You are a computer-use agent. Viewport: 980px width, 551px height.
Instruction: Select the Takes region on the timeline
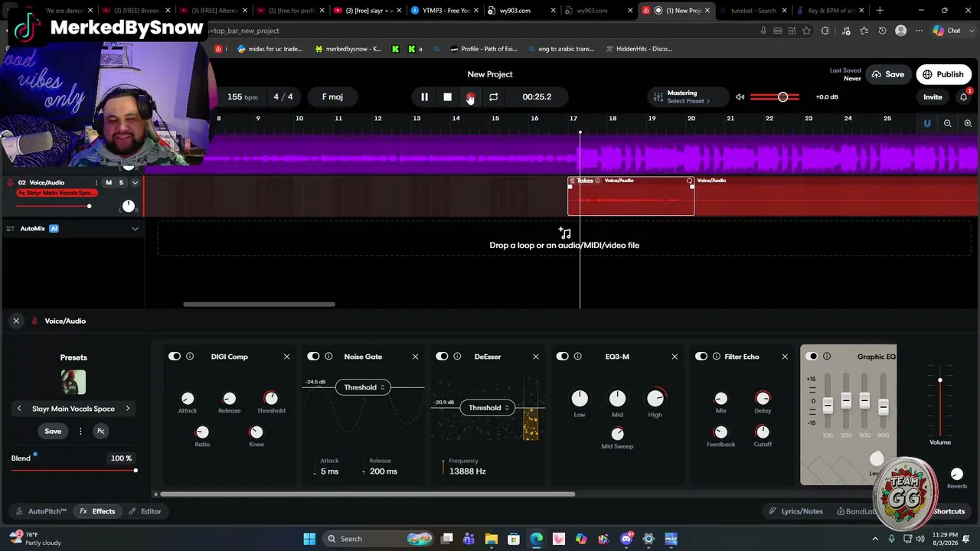click(631, 197)
